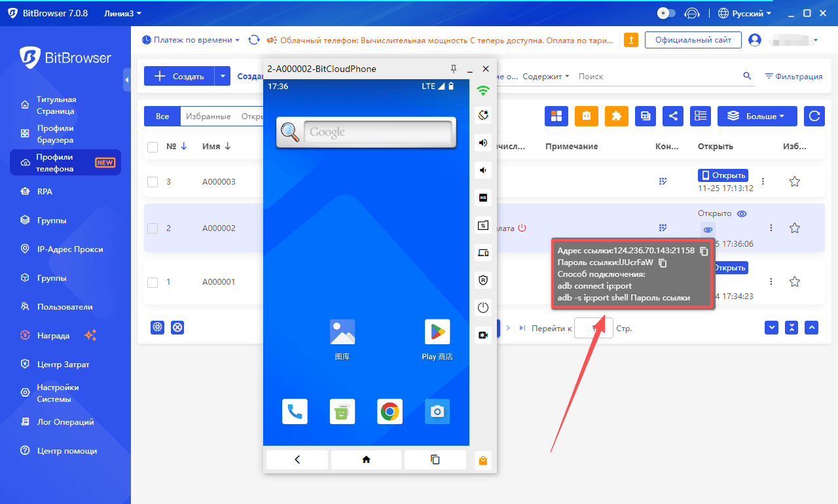Expand the Русский language dropdown
Image resolution: width=838 pixels, height=504 pixels.
pyautogui.click(x=744, y=13)
